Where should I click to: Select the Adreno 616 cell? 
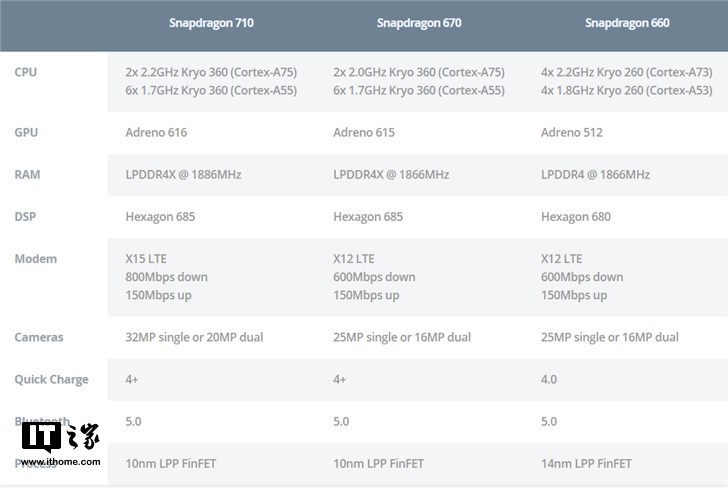[x=156, y=132]
